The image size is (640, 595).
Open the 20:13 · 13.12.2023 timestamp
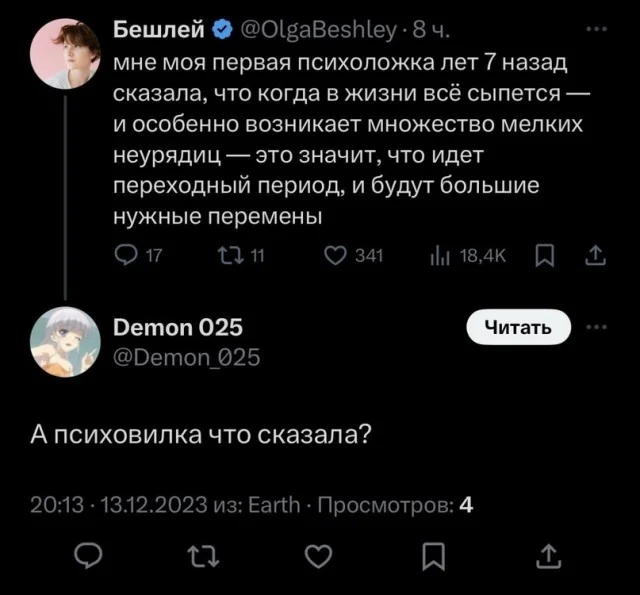tap(120, 504)
